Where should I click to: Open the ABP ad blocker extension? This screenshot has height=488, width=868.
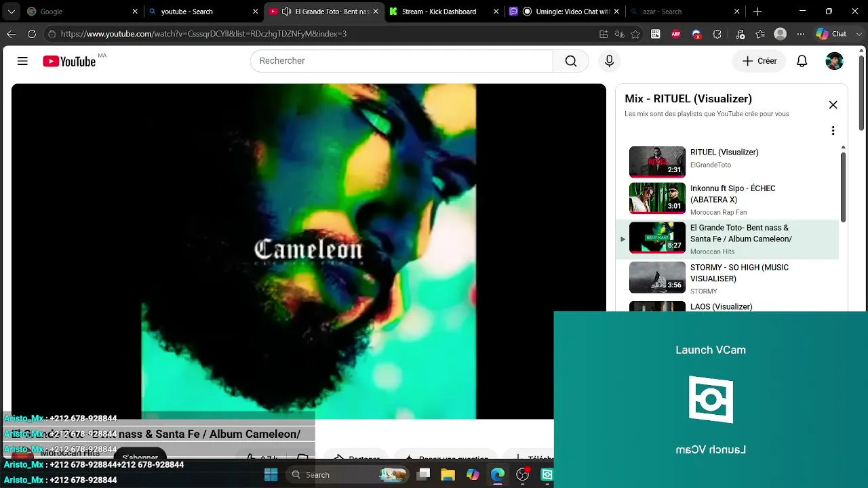tap(676, 34)
